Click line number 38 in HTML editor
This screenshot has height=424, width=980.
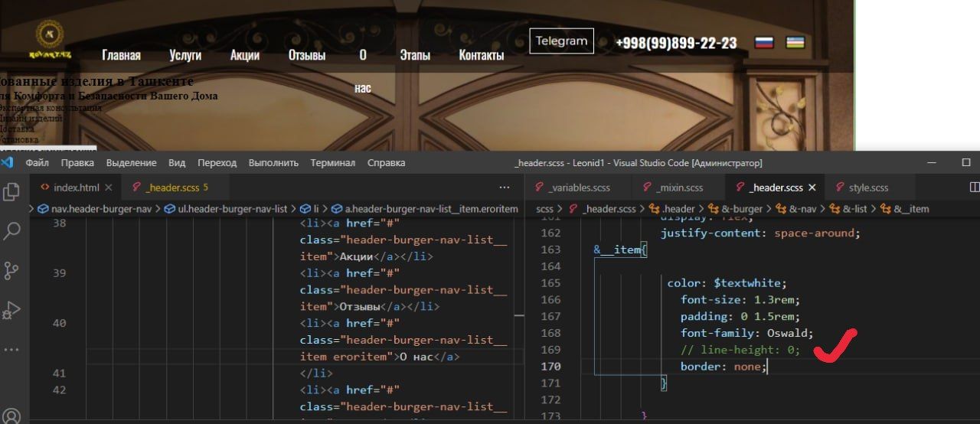coord(59,223)
